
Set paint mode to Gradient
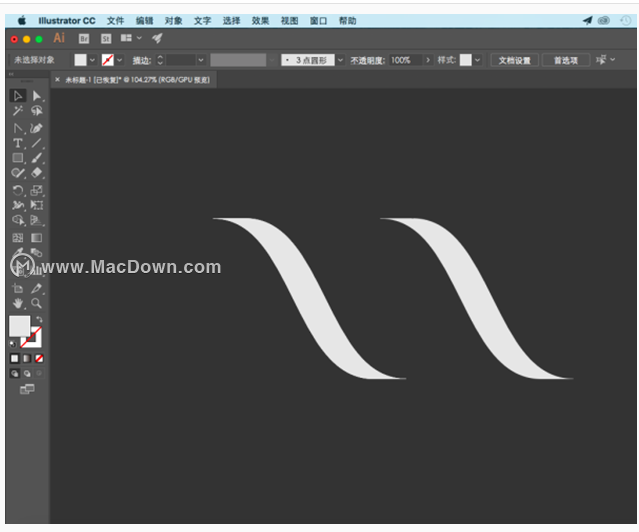click(27, 358)
